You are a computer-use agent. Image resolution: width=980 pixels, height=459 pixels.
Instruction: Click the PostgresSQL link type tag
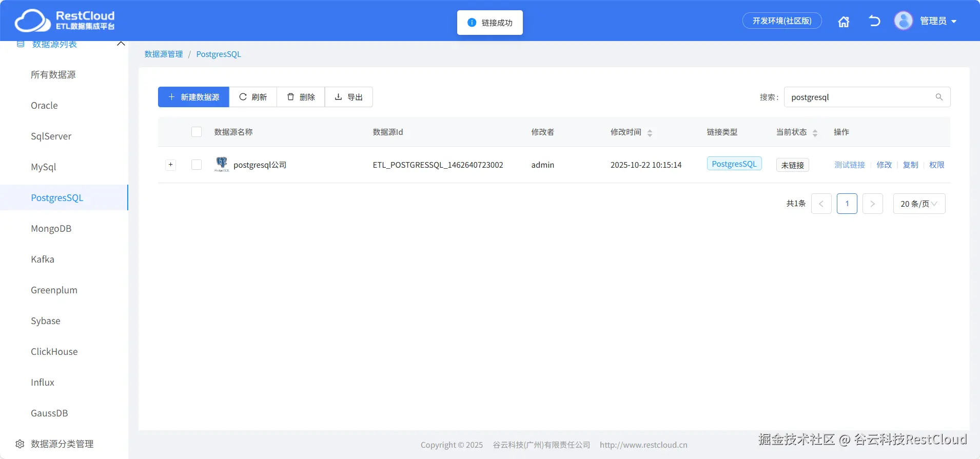point(734,164)
